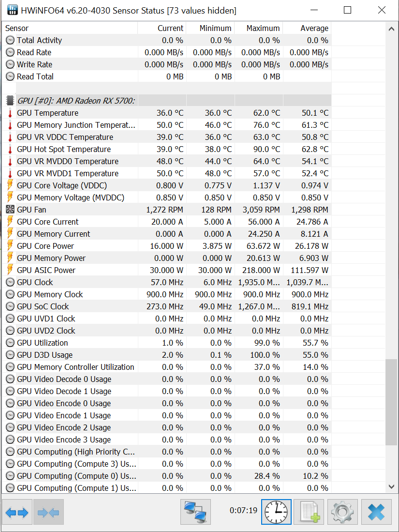The height and width of the screenshot is (532, 399).
Task: Select the GPU Video Encode 0 Usage row
Action: coord(167,403)
